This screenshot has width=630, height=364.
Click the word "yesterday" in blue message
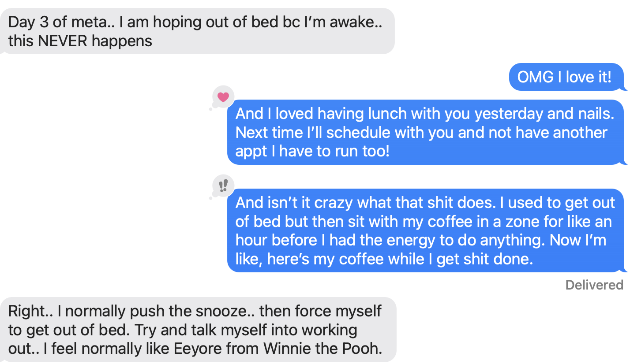(509, 114)
